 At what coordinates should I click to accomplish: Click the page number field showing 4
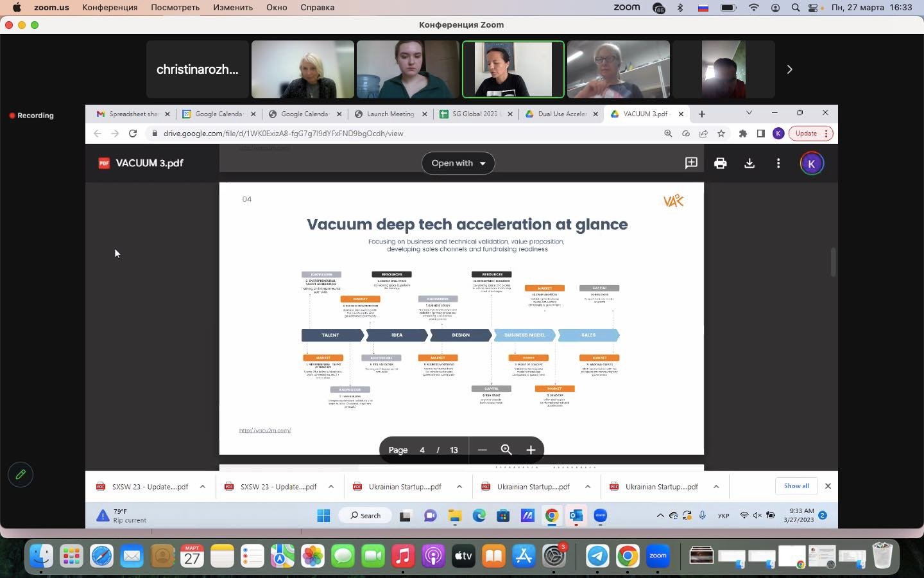(422, 450)
